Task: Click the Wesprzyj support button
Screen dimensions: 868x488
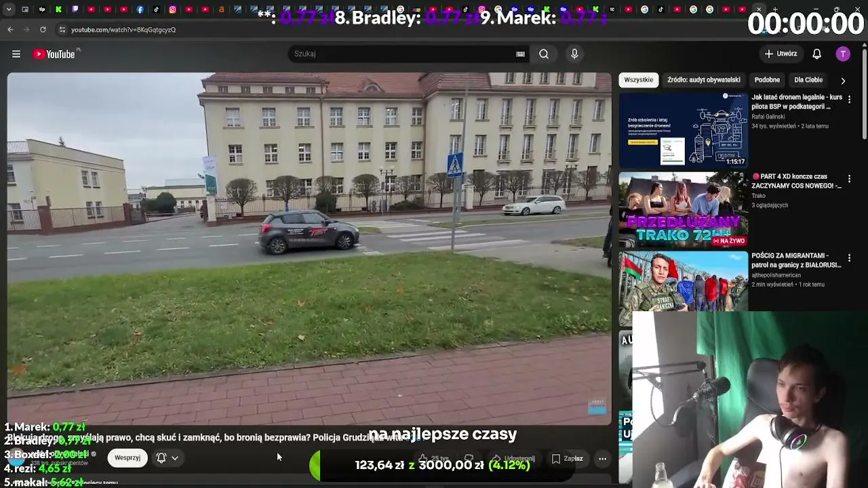Action: click(x=127, y=458)
